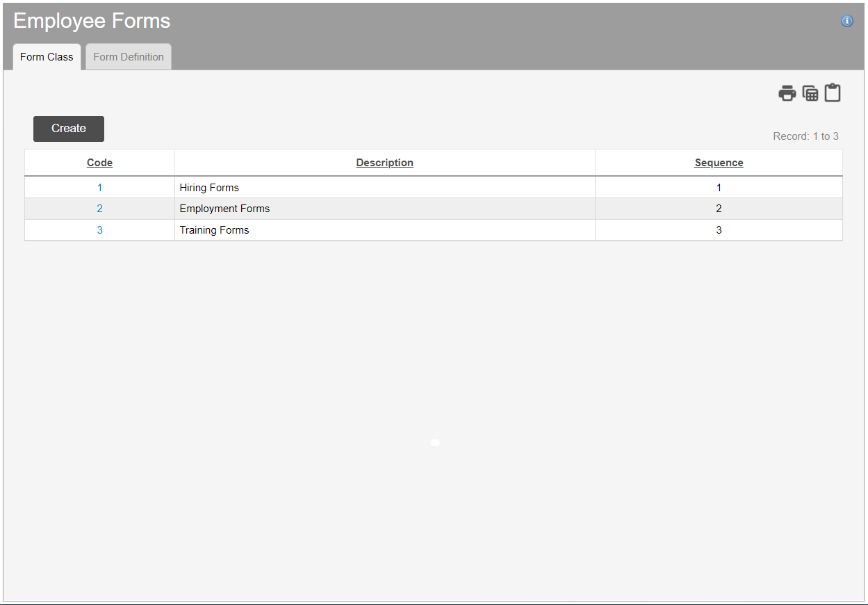This screenshot has height=605, width=868.
Task: Click the clipboard icon in toolbar
Action: point(833,93)
